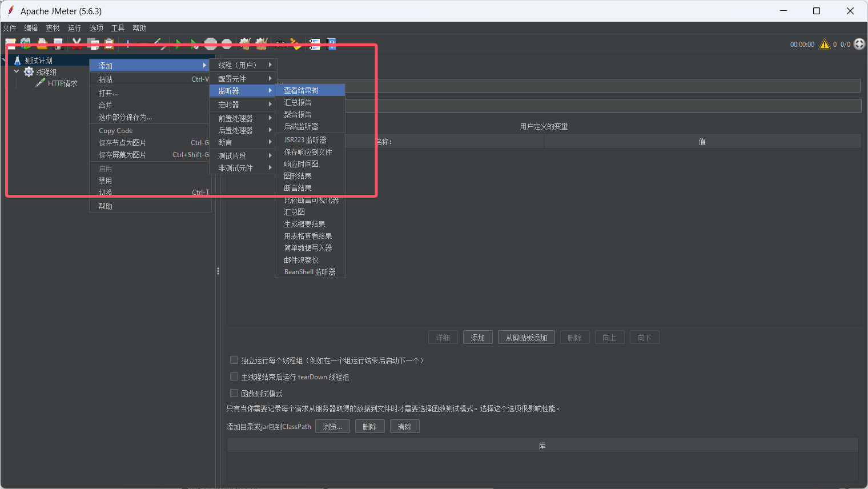The width and height of the screenshot is (868, 489).
Task: Expand the 断言 submenu
Action: tap(243, 142)
